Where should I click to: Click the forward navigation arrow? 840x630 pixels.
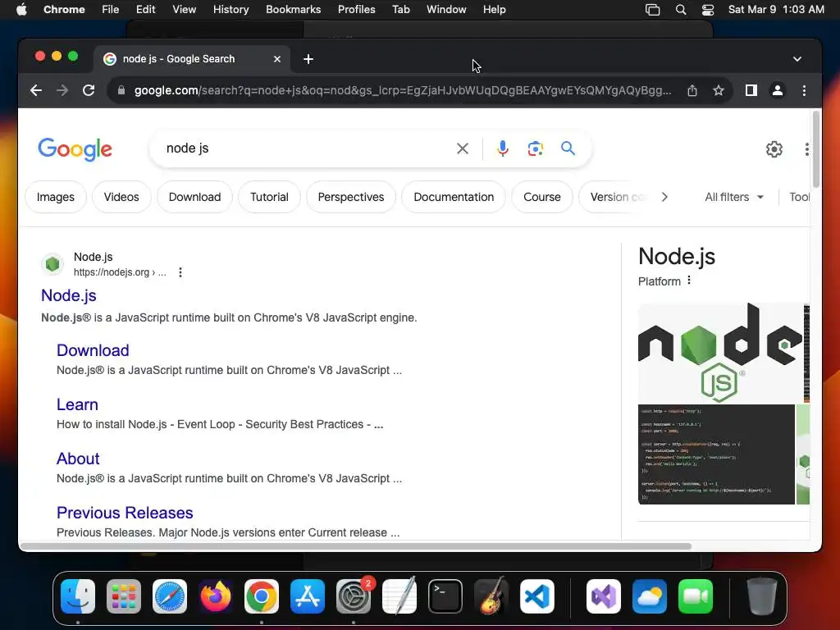[62, 90]
